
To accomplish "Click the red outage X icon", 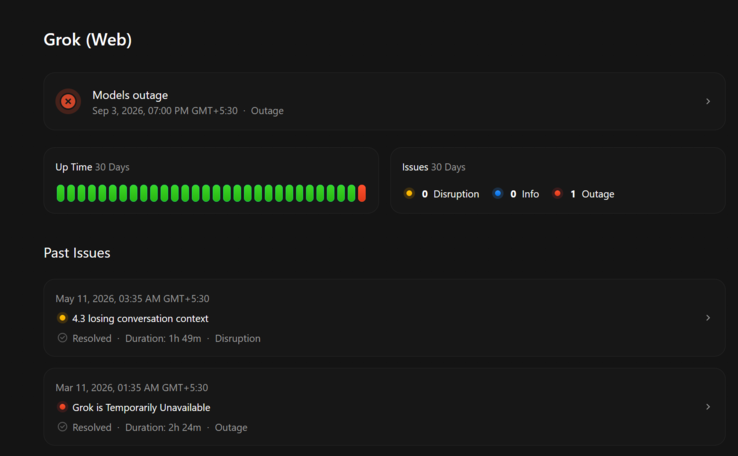I will (x=68, y=101).
